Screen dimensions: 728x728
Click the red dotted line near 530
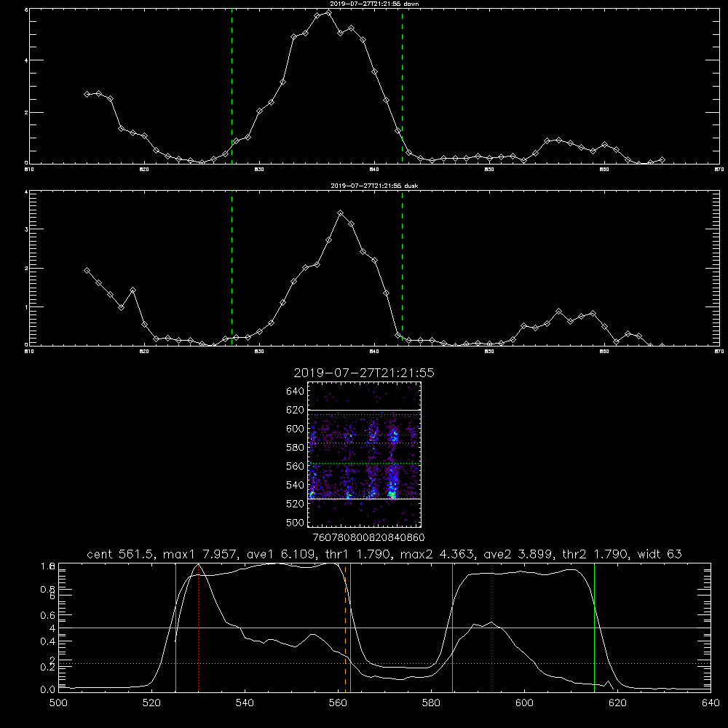point(198,628)
